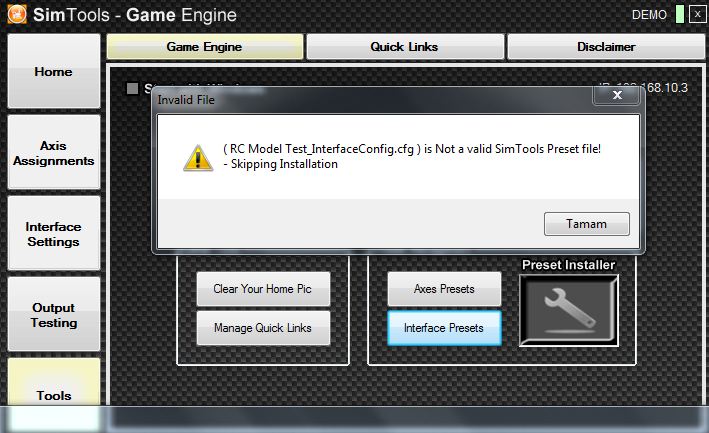
Task: Close the Invalid File dialog
Action: tap(617, 95)
